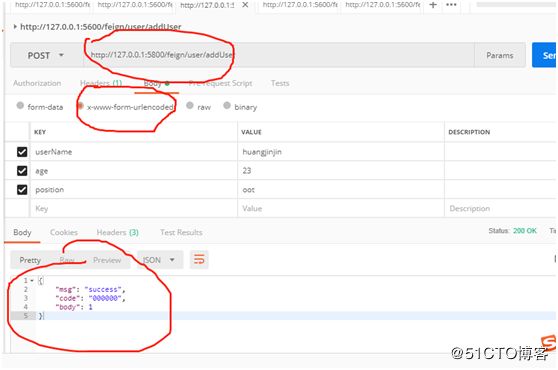Viewport: 558px width, 370px height.
Task: Select the x-www-form-urlencoded radio option
Action: click(80, 106)
